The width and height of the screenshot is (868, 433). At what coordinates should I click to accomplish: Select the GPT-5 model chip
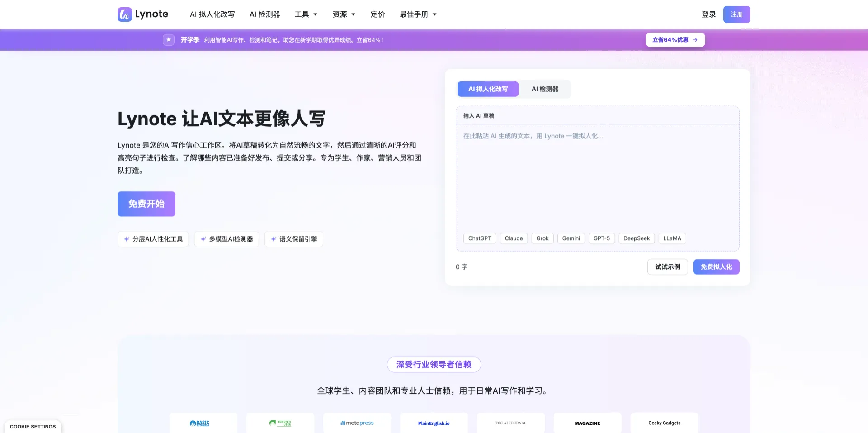602,238
